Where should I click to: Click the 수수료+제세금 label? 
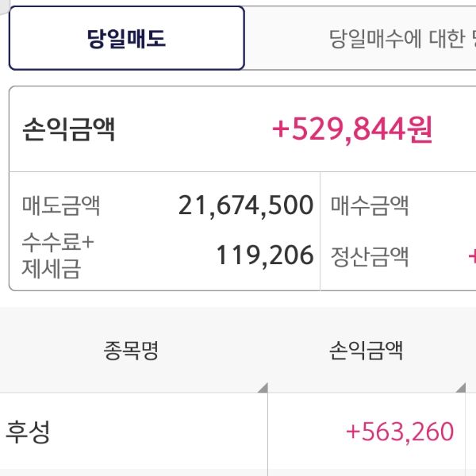[58, 255]
